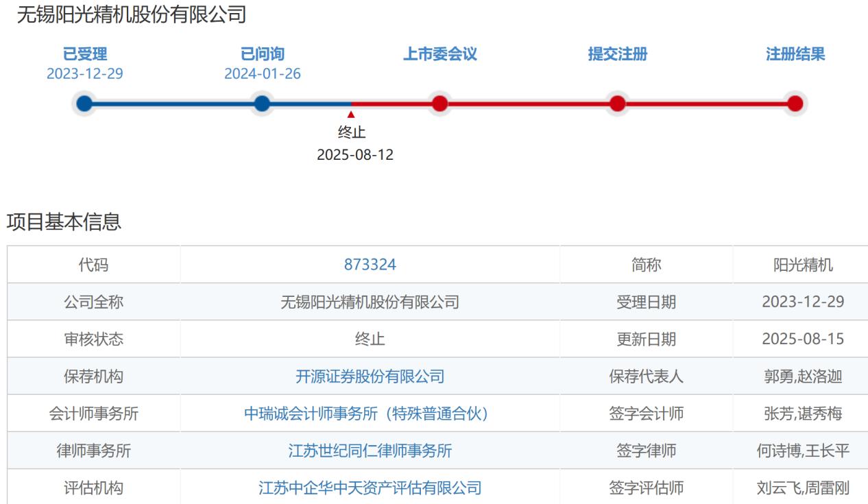This screenshot has height=504, width=868.
Task: Click the 项目基本信息 section heading
Action: (64, 221)
